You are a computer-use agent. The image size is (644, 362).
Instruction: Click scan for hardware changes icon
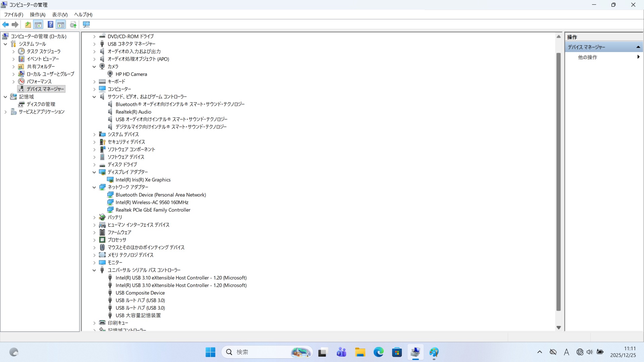86,24
